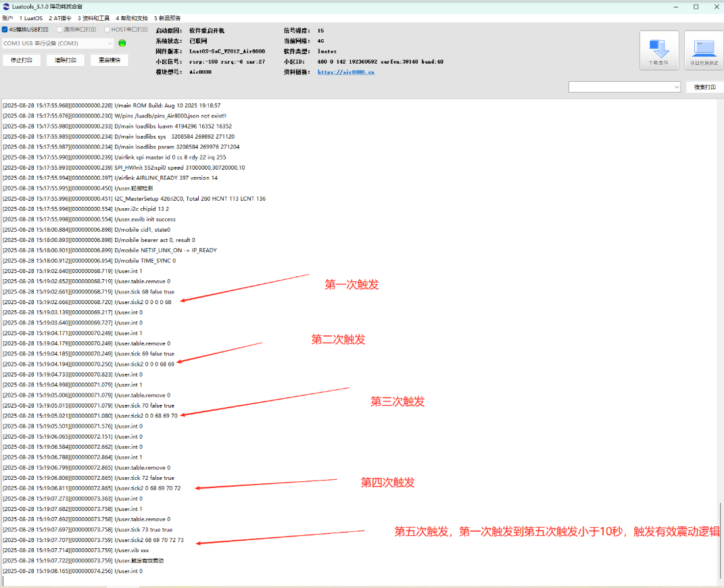Open the 账户 menu
The image size is (724, 588).
click(8, 18)
